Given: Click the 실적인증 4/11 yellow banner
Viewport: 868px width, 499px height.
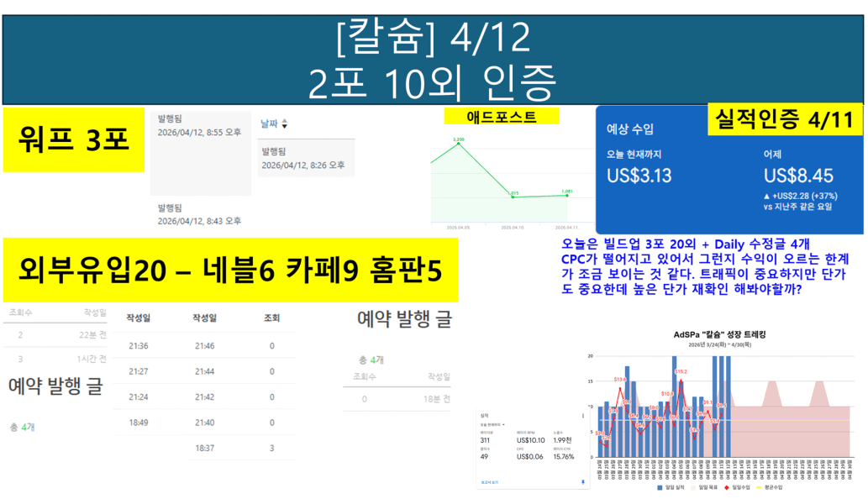Looking at the screenshot, I should pyautogui.click(x=783, y=119).
